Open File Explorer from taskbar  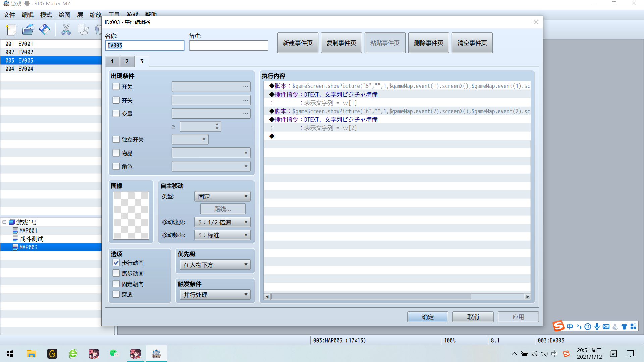click(31, 354)
